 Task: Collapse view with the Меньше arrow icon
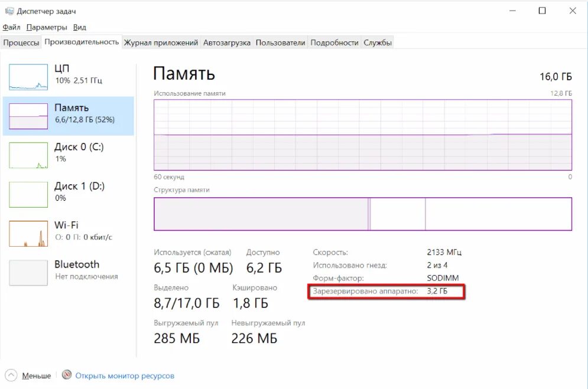click(11, 375)
